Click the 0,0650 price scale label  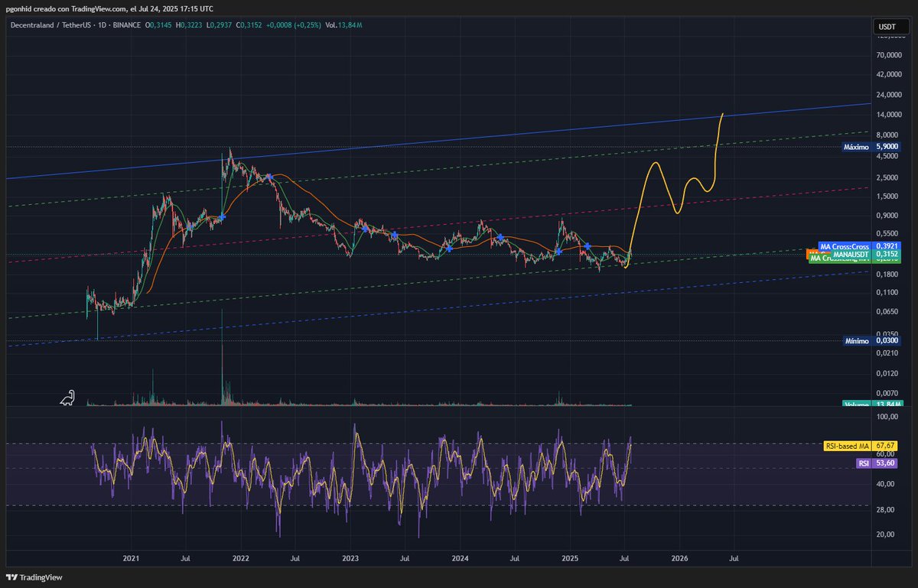[887, 312]
